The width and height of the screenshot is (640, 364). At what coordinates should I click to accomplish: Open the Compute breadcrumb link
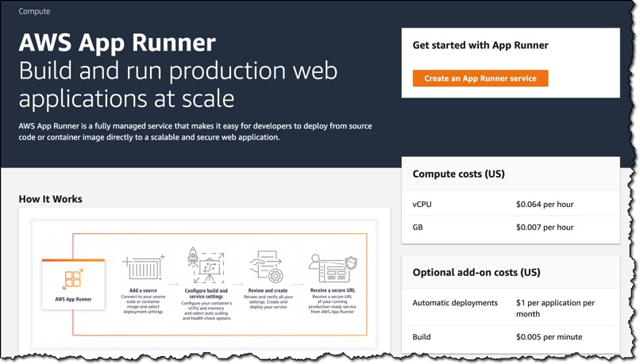pyautogui.click(x=34, y=11)
